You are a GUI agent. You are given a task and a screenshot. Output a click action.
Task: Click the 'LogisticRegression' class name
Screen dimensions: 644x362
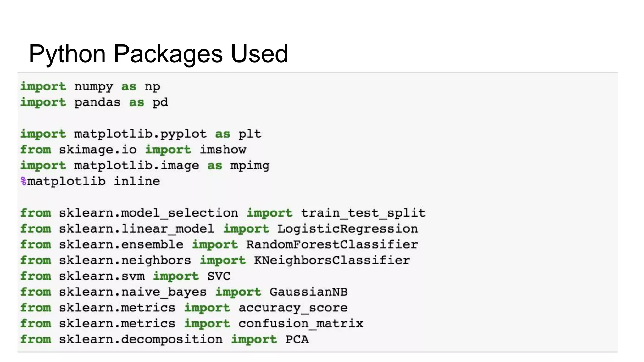click(x=347, y=229)
